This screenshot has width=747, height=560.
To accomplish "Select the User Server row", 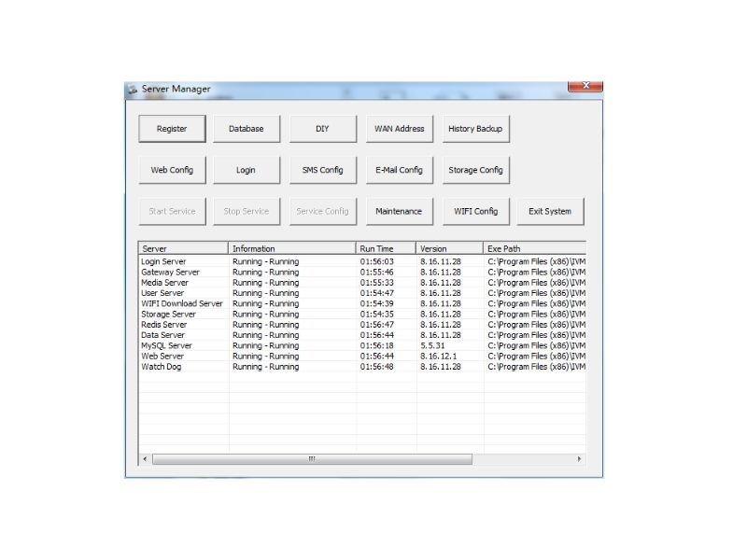I will 362,293.
